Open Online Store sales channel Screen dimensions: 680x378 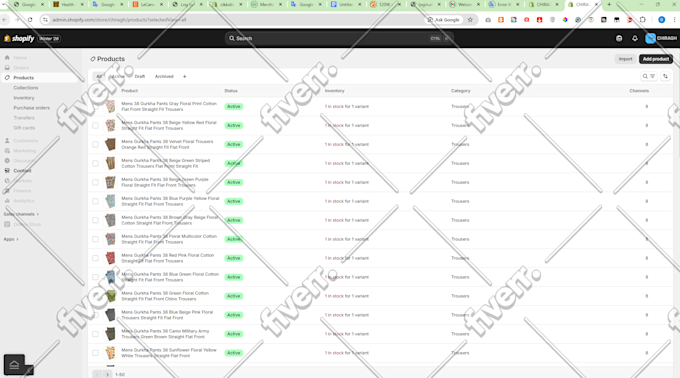[27, 224]
